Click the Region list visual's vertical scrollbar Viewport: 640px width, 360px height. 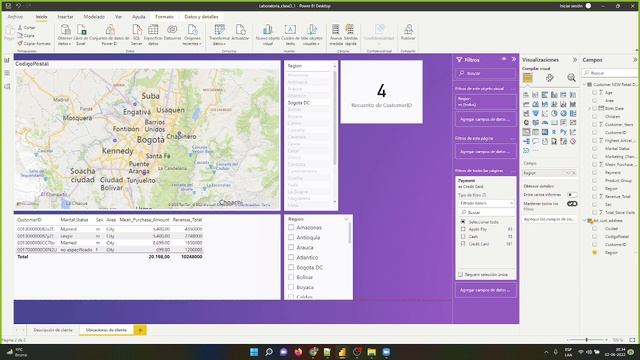[335, 118]
